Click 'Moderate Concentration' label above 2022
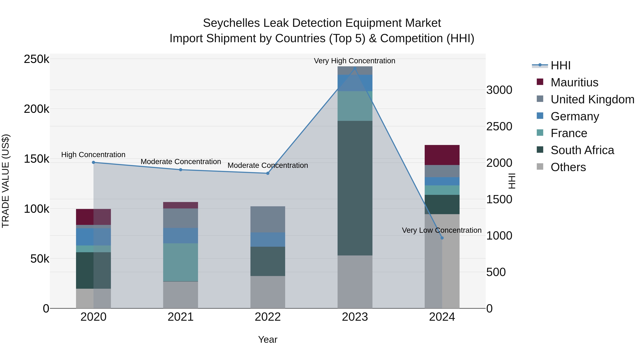The width and height of the screenshot is (644, 362). pos(268,165)
